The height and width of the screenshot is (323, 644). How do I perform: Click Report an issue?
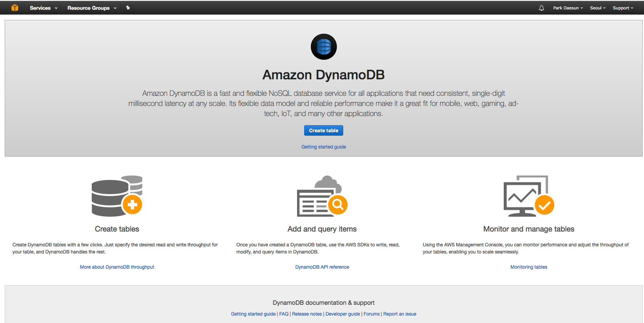[x=400, y=314]
